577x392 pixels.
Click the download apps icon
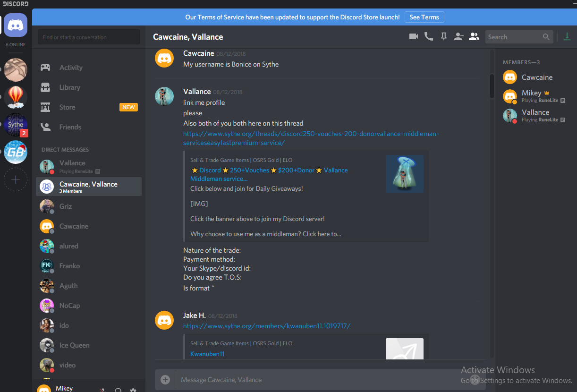pyautogui.click(x=567, y=36)
